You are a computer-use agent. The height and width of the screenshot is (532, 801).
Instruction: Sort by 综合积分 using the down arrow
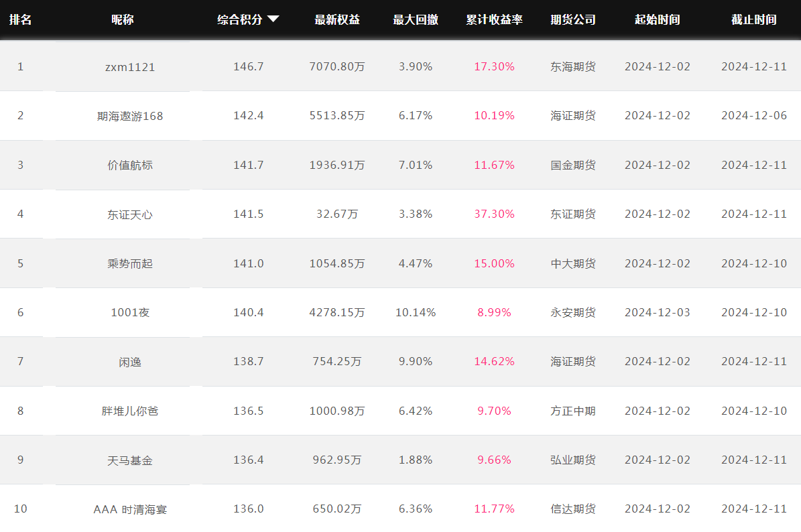click(273, 19)
